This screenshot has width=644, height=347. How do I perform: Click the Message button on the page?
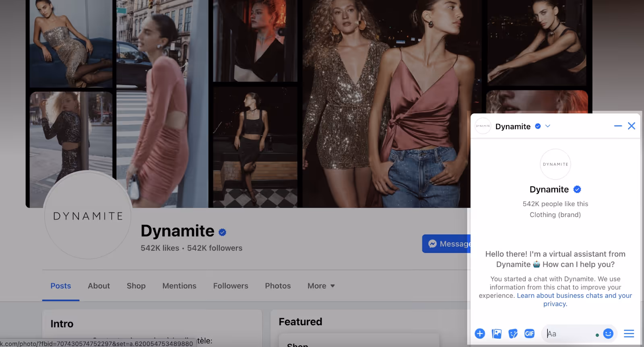pyautogui.click(x=446, y=244)
